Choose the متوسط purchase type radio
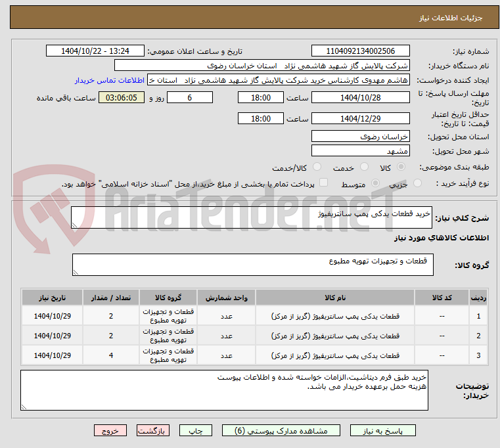The image size is (500, 448). (x=375, y=183)
